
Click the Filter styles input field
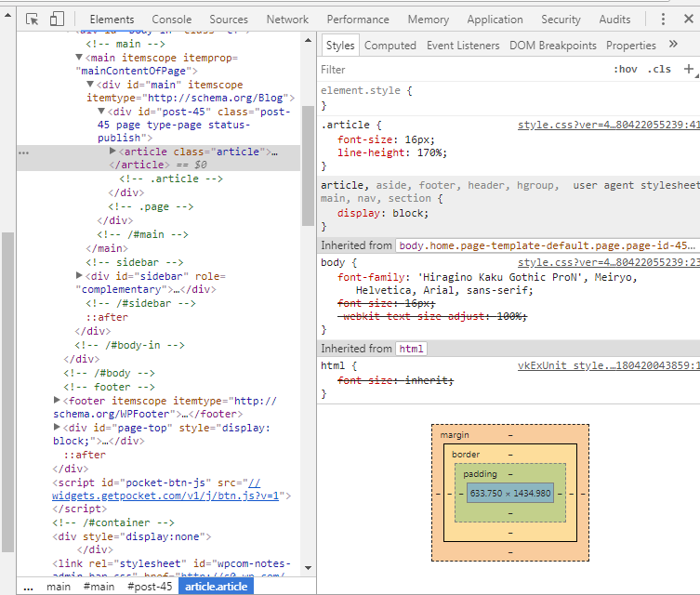click(x=464, y=69)
